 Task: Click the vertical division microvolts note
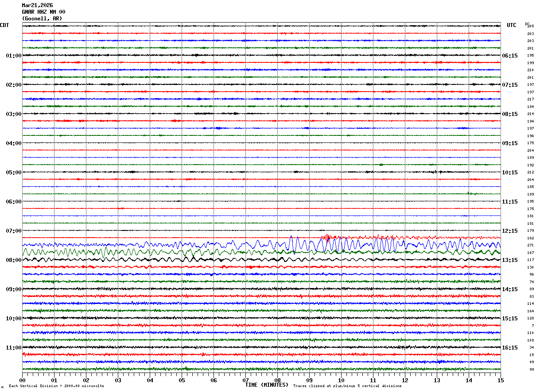[x=56, y=386]
